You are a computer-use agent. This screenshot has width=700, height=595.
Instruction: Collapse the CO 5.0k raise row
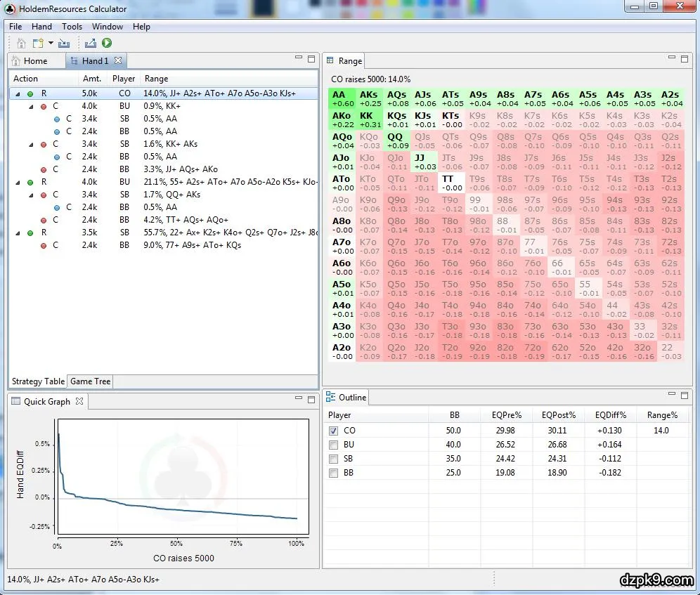18,93
